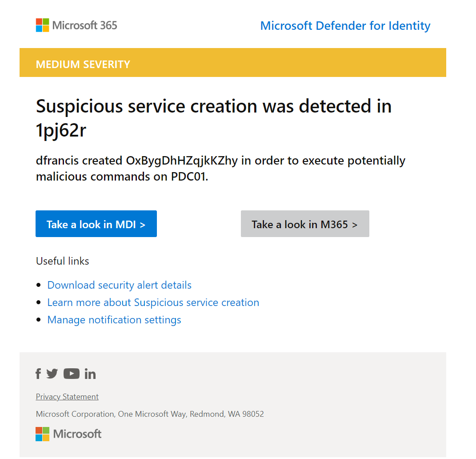Click Take a look in M365 button
The image size is (476, 459).
[x=305, y=224]
